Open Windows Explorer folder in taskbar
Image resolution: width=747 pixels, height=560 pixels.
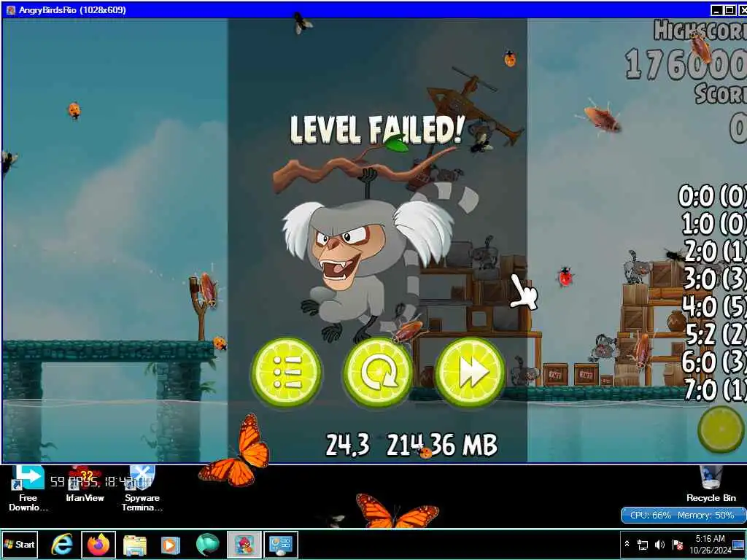click(135, 545)
